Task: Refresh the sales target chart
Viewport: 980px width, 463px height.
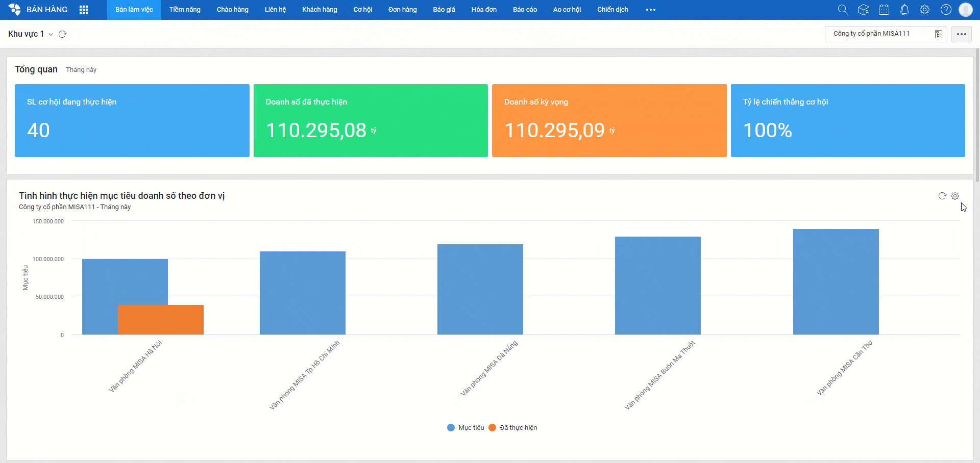Action: pyautogui.click(x=942, y=196)
